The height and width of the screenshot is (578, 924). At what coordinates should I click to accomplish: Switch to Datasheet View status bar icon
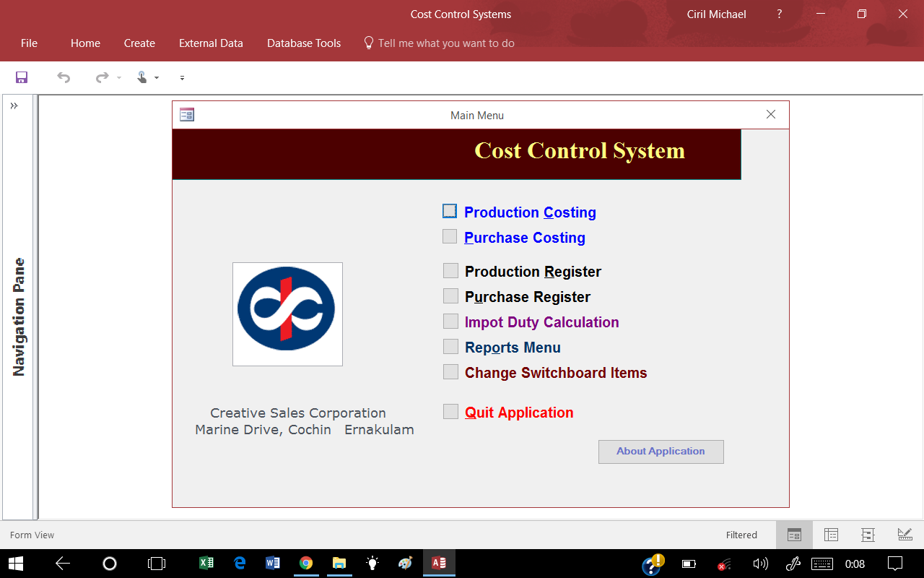(831, 535)
